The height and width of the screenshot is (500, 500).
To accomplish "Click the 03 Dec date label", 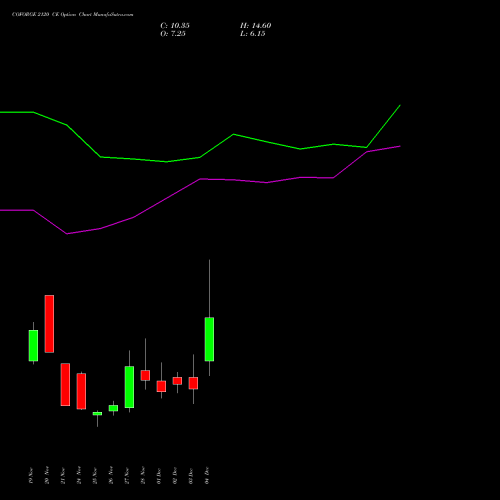I will (x=191, y=476).
